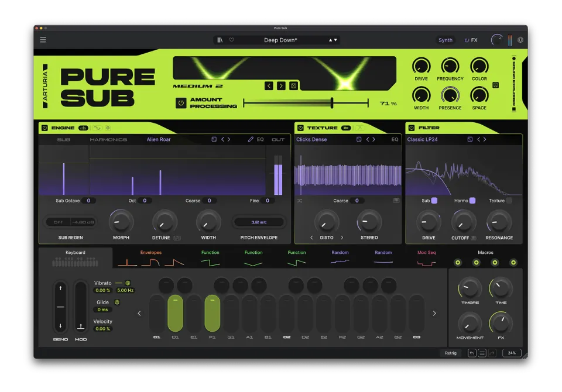
Task: Click the Mod wheel strip
Action: tap(81, 307)
